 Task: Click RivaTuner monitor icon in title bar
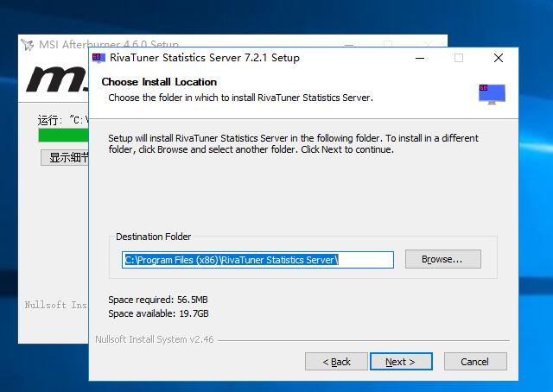[x=99, y=58]
